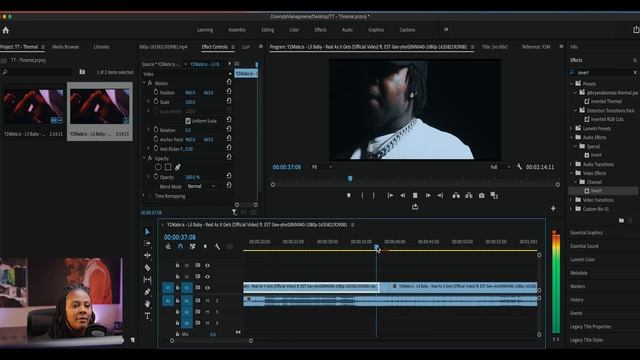
Task: Open the History panel
Action: click(577, 300)
